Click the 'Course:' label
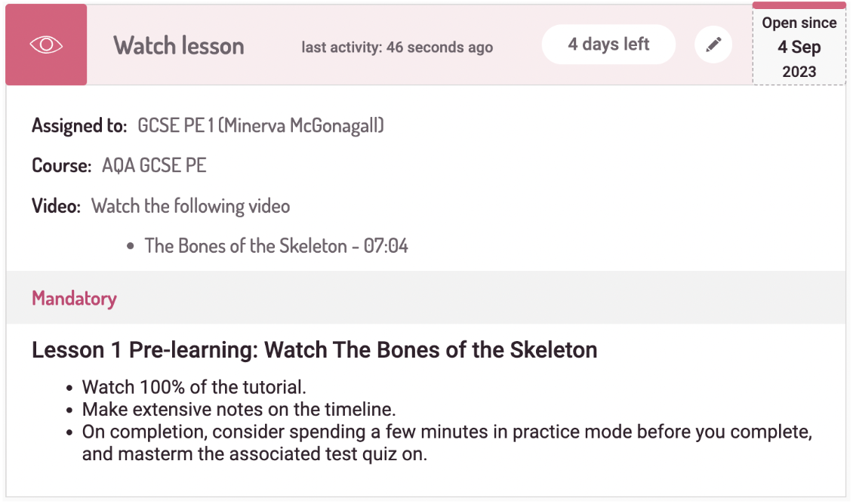The height and width of the screenshot is (504, 853). (x=62, y=165)
